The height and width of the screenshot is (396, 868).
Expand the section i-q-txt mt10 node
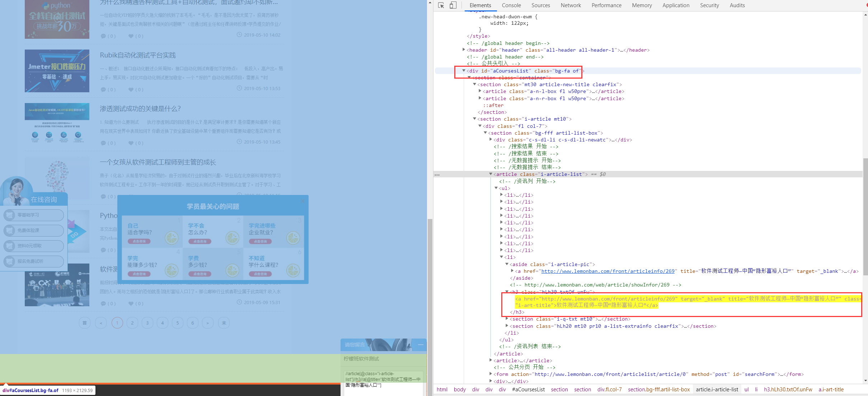(507, 319)
